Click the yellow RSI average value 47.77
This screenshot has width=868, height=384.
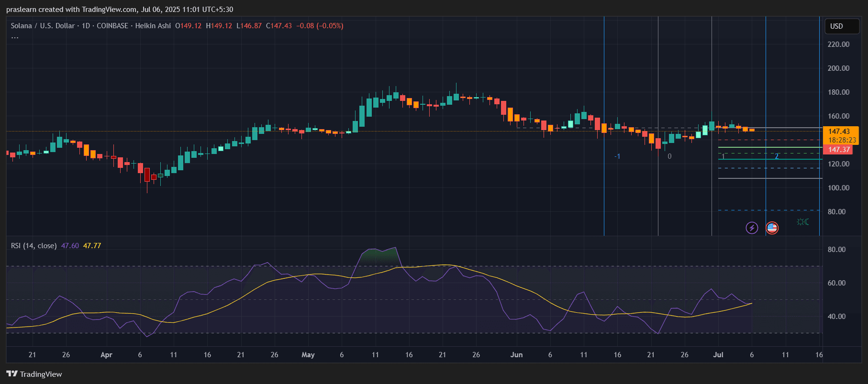pos(92,246)
